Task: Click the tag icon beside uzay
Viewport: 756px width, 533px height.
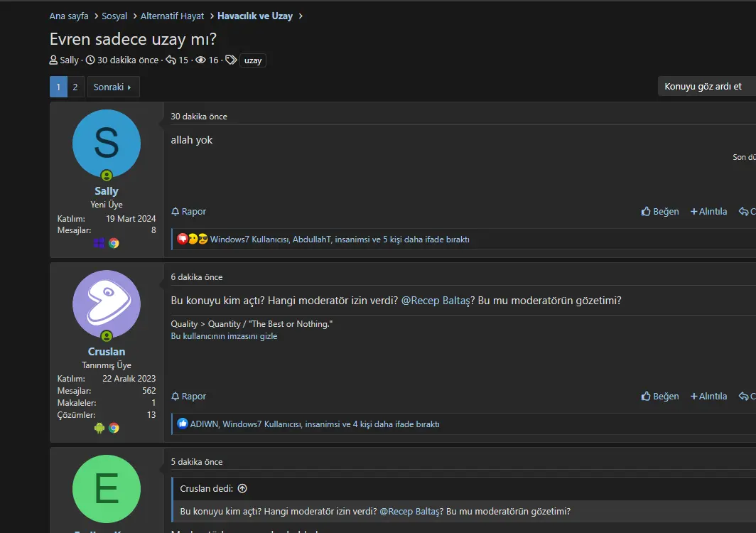Action: [x=231, y=60]
